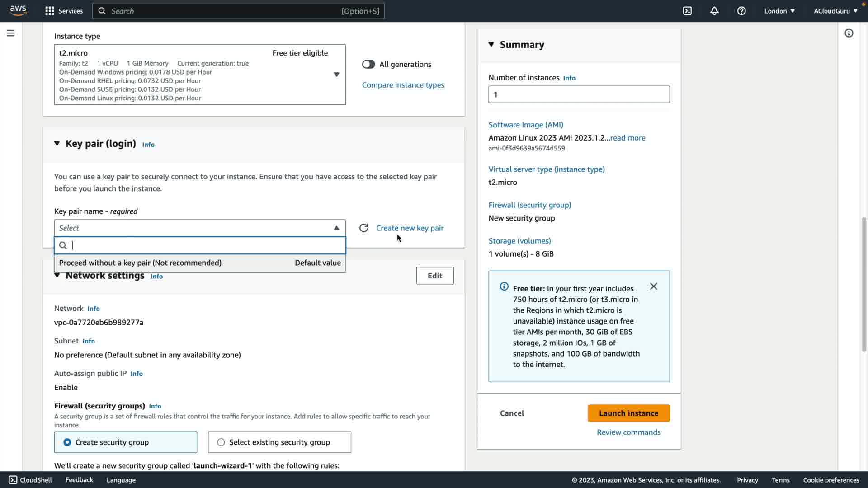The image size is (868, 488).
Task: Open the t2.micro instance type dropdown
Action: pyautogui.click(x=336, y=75)
